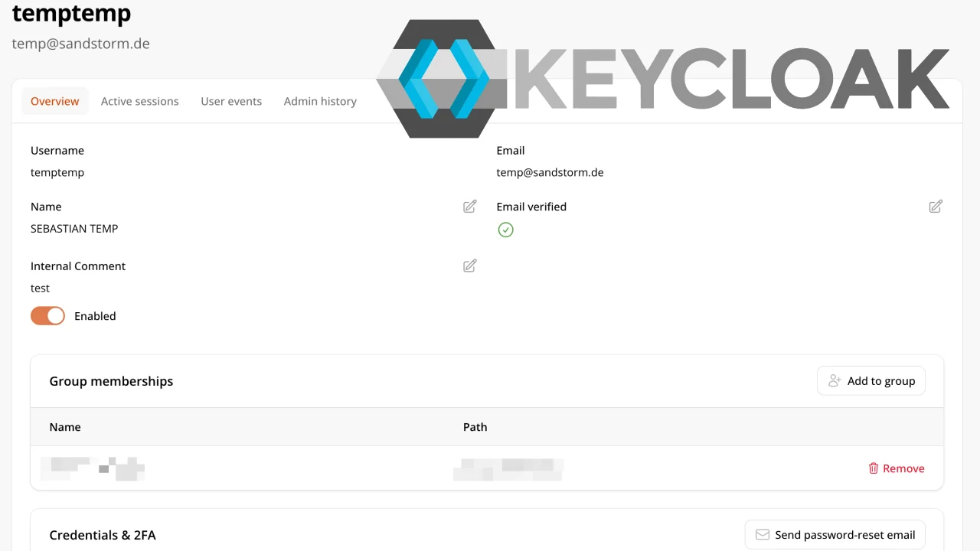The width and height of the screenshot is (980, 551).
Task: Click the Email verified edit icon
Action: pos(936,207)
